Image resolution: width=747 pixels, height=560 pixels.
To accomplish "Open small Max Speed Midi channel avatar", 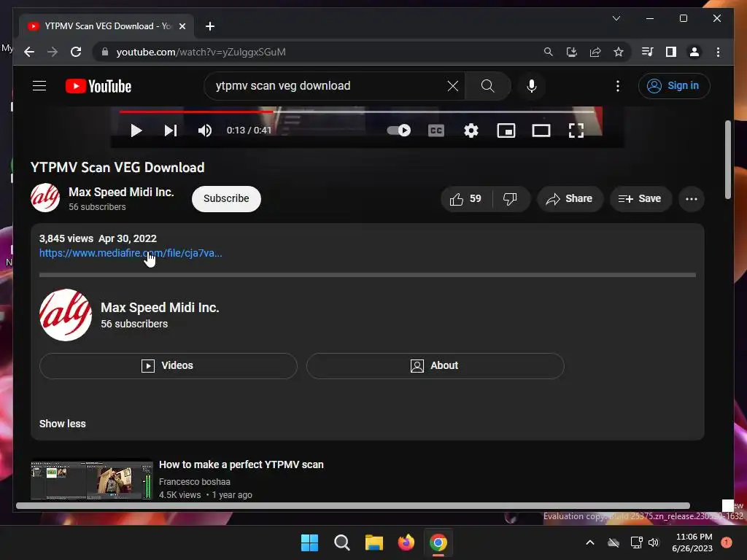I will [45, 198].
